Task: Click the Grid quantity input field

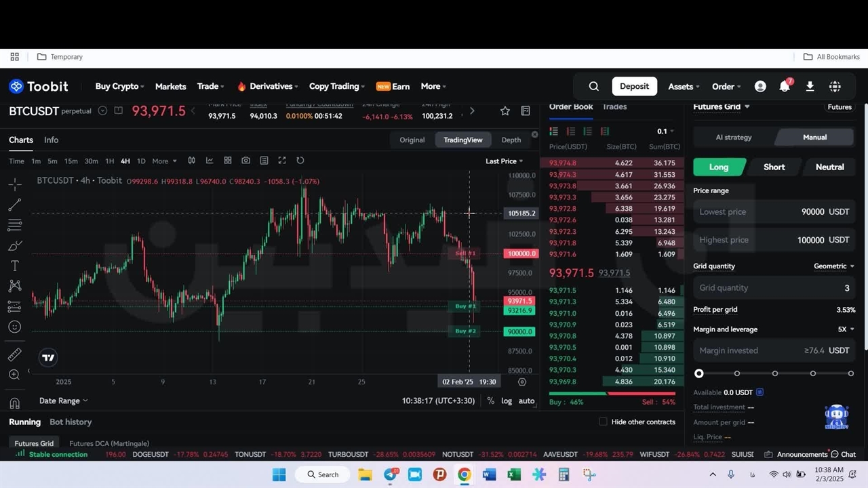Action: pyautogui.click(x=774, y=288)
